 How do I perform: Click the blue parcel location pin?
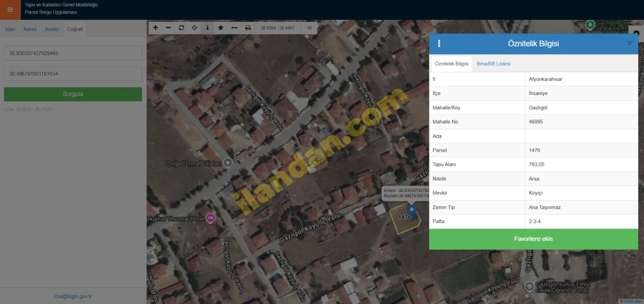412,210
